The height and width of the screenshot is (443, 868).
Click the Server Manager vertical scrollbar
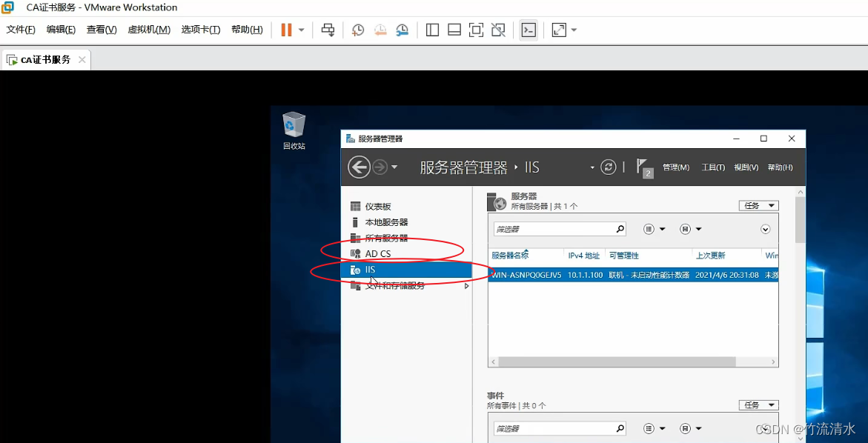801,219
